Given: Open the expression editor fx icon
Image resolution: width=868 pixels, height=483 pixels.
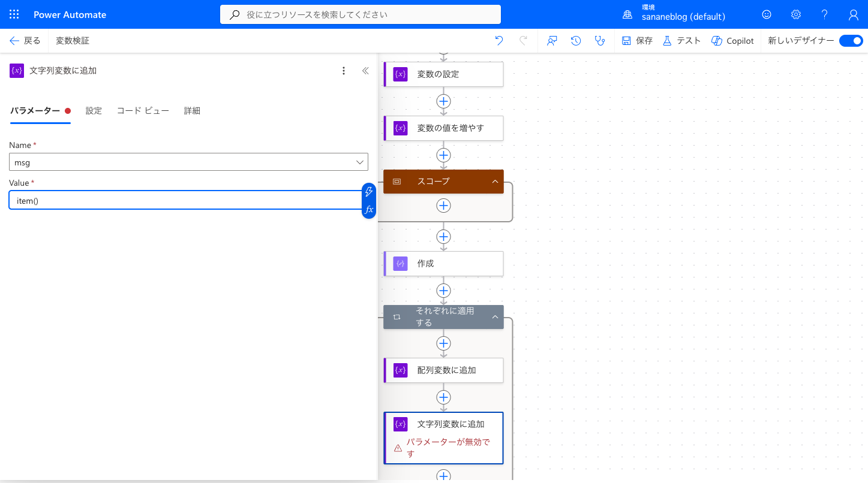Looking at the screenshot, I should 369,210.
